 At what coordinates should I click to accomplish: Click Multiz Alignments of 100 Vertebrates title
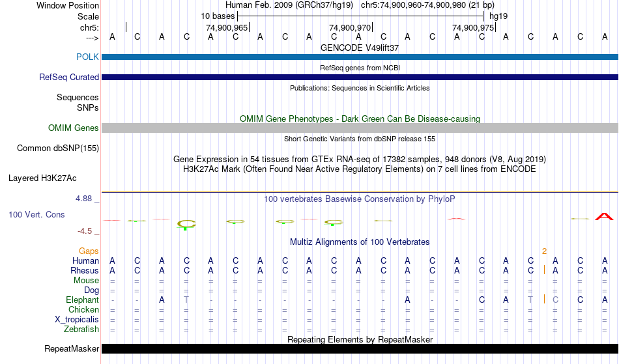pos(360,242)
